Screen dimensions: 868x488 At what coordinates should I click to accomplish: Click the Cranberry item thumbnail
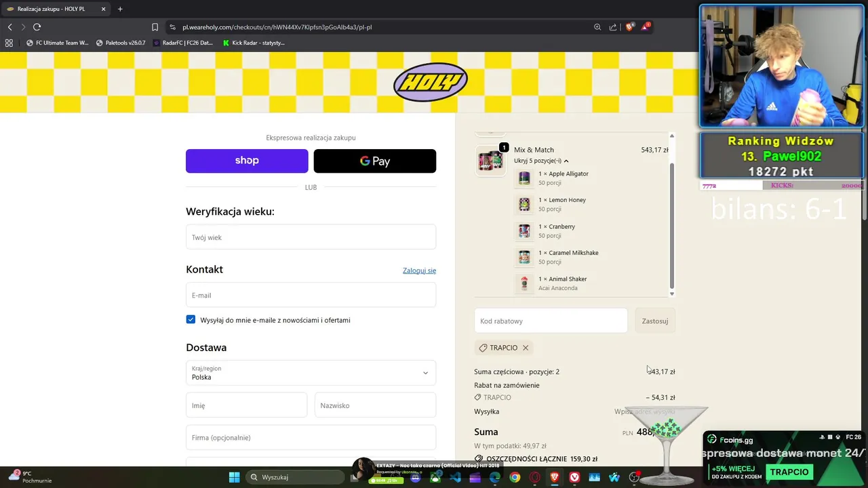click(524, 230)
